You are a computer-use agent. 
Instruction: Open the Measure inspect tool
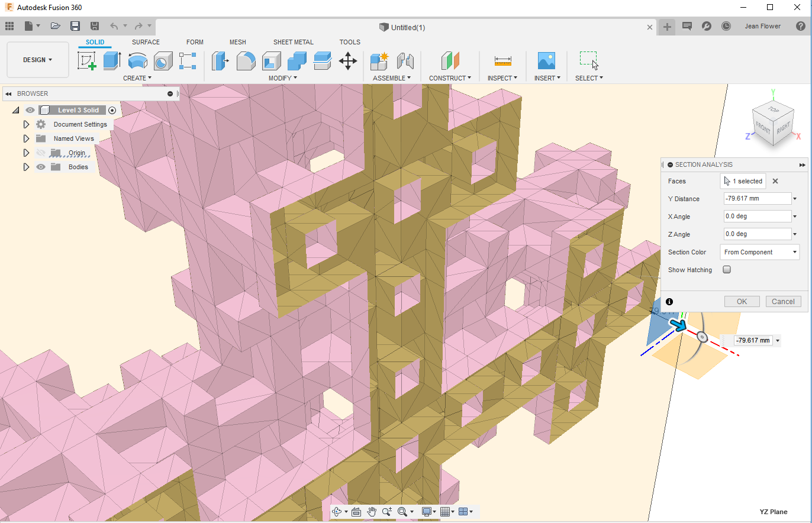coord(502,61)
